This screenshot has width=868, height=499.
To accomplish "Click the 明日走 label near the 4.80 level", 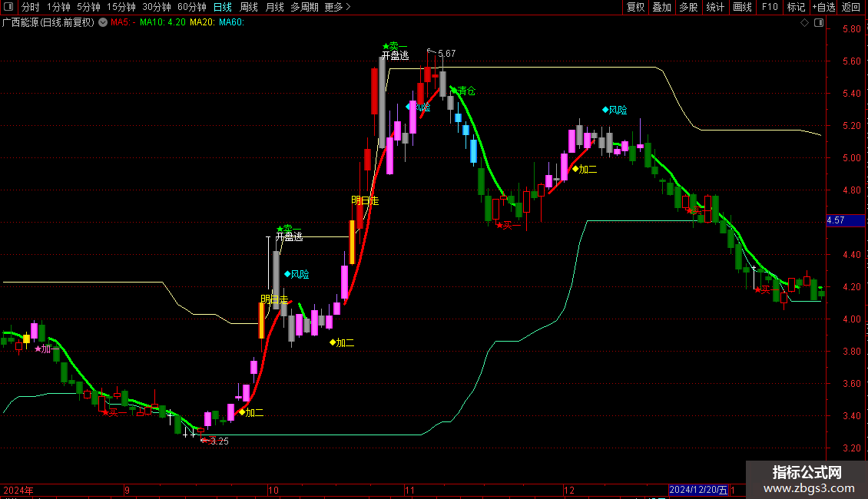I will [366, 201].
